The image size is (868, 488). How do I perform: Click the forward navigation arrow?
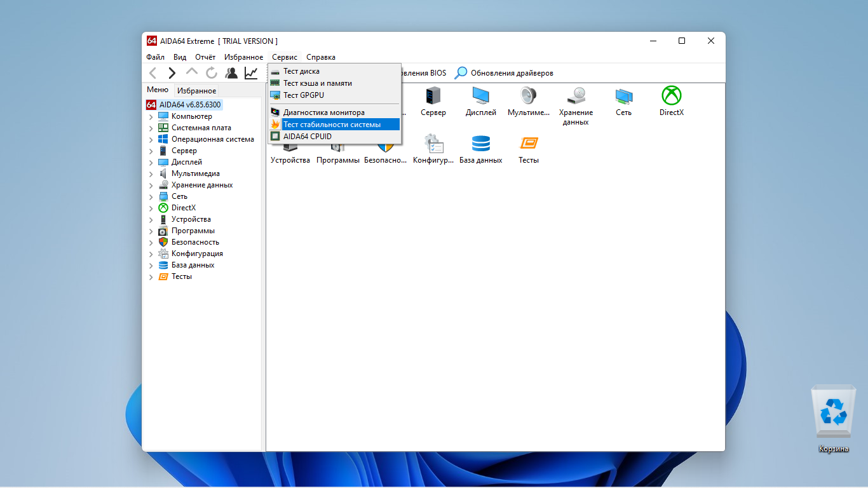(x=172, y=73)
